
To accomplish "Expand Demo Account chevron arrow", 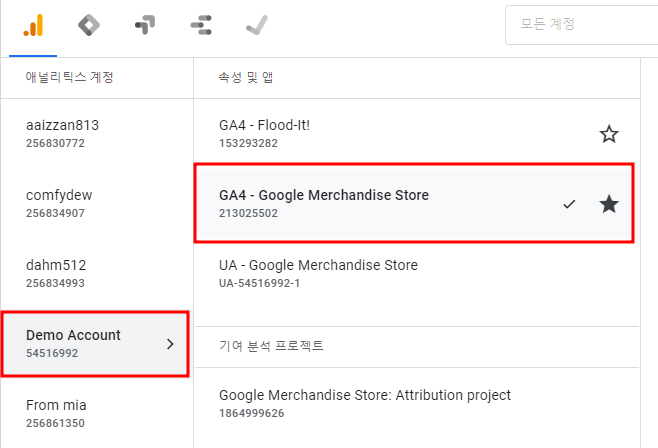I will coord(170,344).
